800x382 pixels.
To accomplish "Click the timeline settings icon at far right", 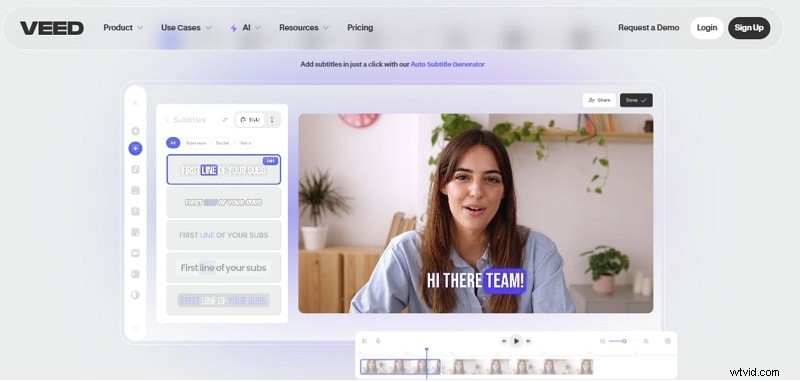I will (668, 341).
